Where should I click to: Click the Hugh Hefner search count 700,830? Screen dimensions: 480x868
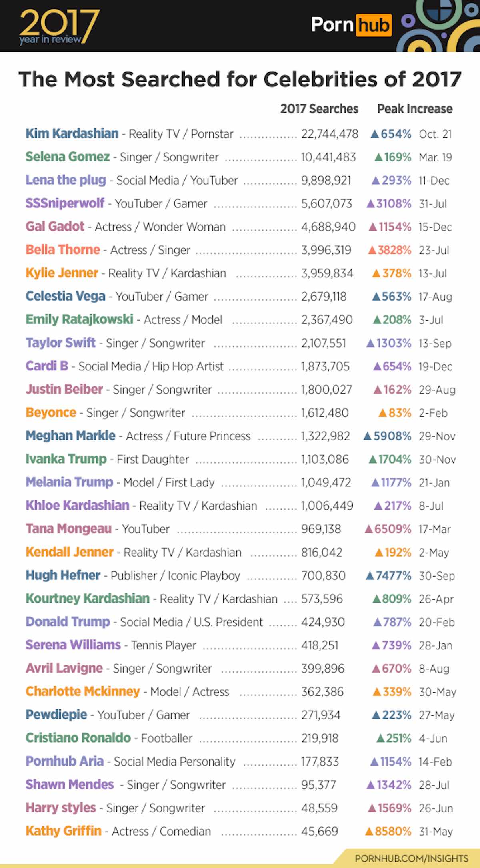323,576
